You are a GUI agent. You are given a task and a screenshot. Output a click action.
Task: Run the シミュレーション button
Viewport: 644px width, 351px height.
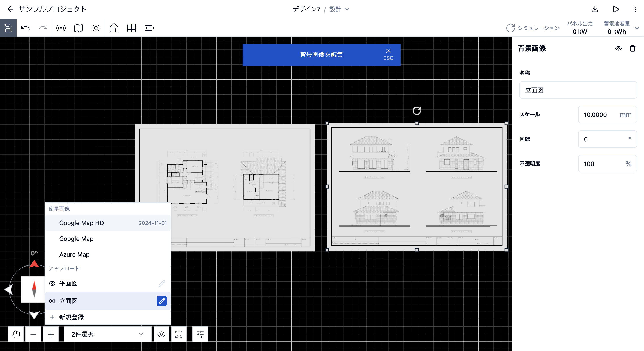pos(533,28)
